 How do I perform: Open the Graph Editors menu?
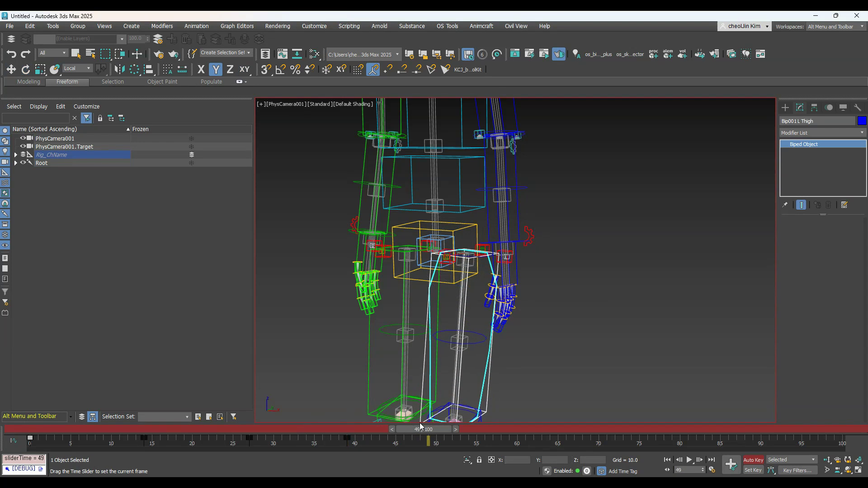[237, 26]
